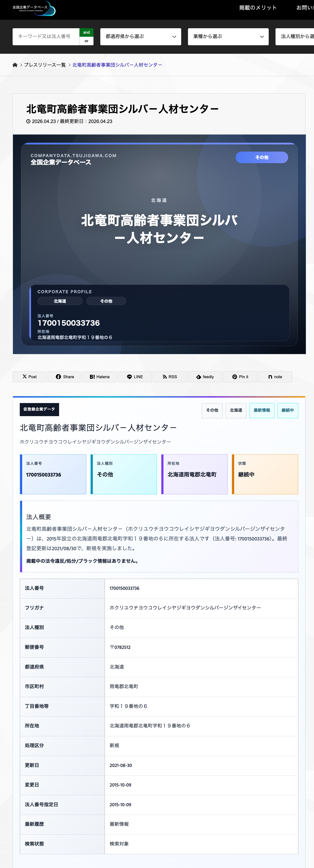Share the page via X Post
Screen dimensions: 314x868
[x=29, y=377]
